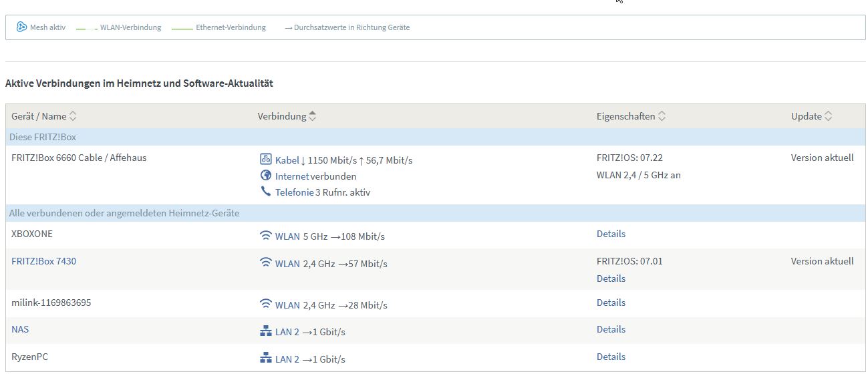Screen dimensions: 868x392
Task: Click the WLAN icon in milink-1169863695 row
Action: [x=266, y=305]
